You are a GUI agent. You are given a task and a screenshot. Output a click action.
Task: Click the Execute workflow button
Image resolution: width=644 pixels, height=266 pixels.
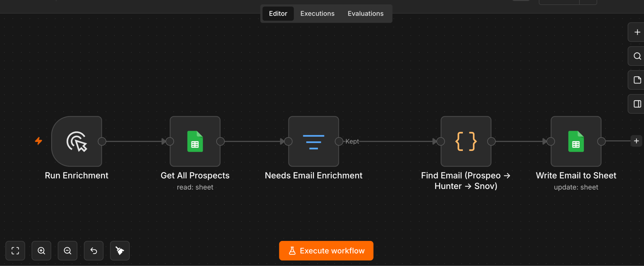tap(326, 251)
